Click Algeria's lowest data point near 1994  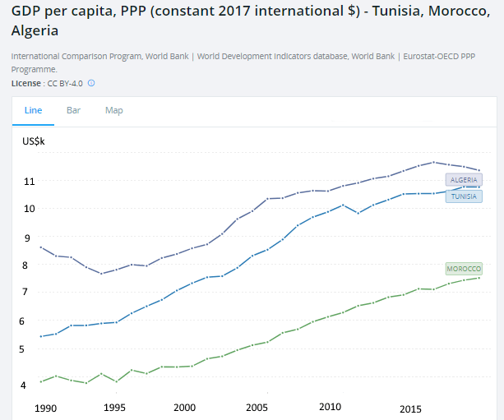[x=101, y=274]
